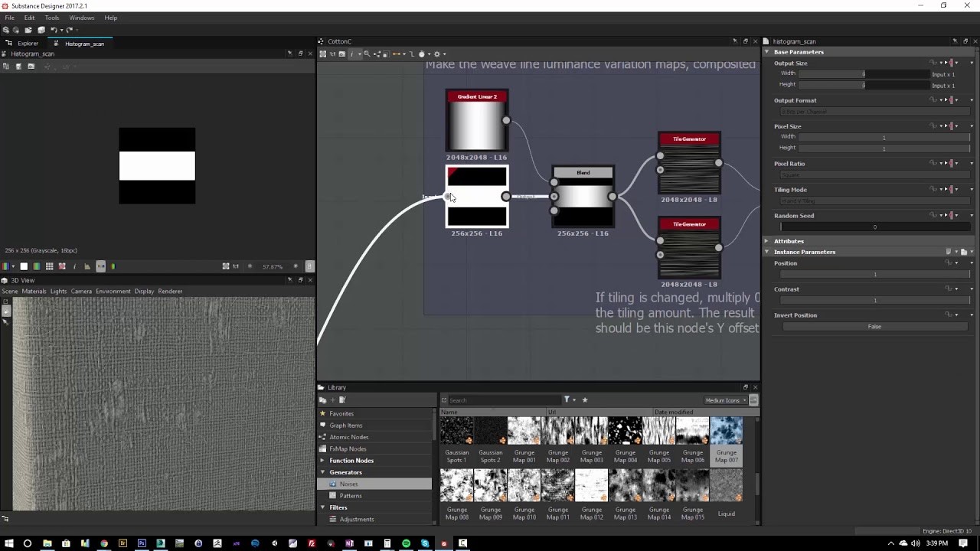The image size is (980, 551).
Task: Open the Output Format dropdown
Action: [x=874, y=112]
